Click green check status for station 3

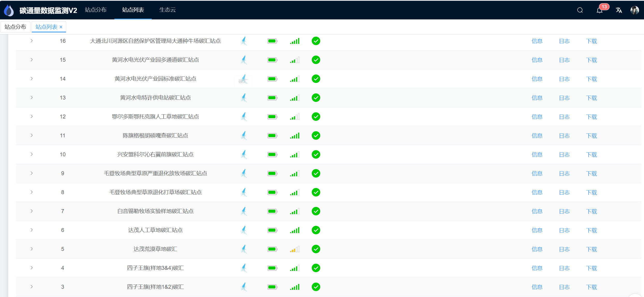[316, 287]
